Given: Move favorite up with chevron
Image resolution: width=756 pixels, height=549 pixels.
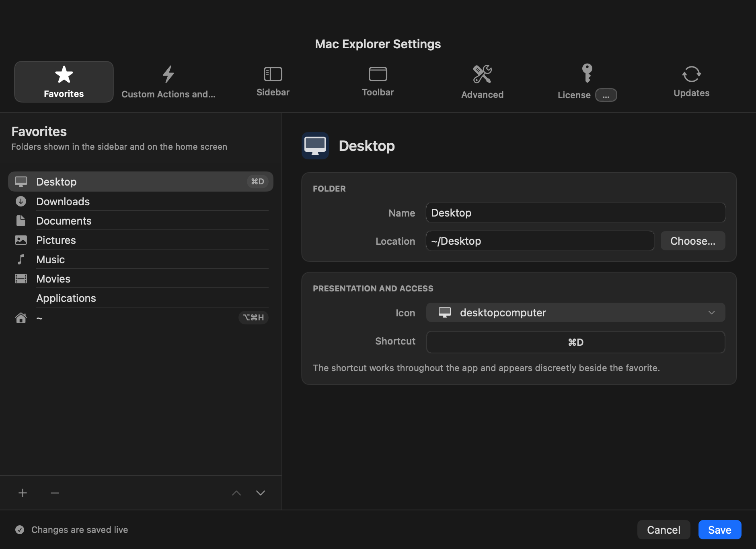Looking at the screenshot, I should (236, 493).
